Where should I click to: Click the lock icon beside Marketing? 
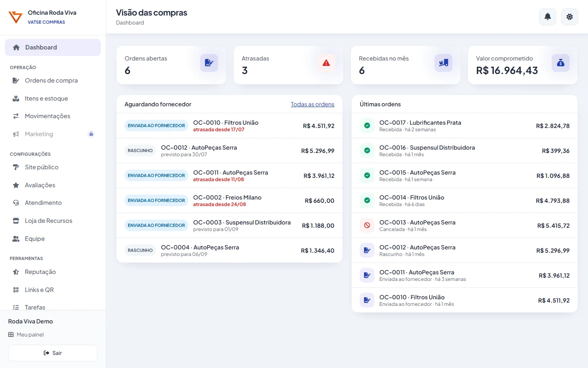[91, 134]
